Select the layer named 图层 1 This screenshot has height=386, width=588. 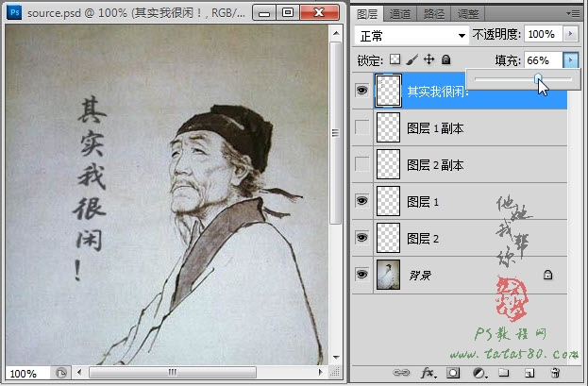[460, 201]
